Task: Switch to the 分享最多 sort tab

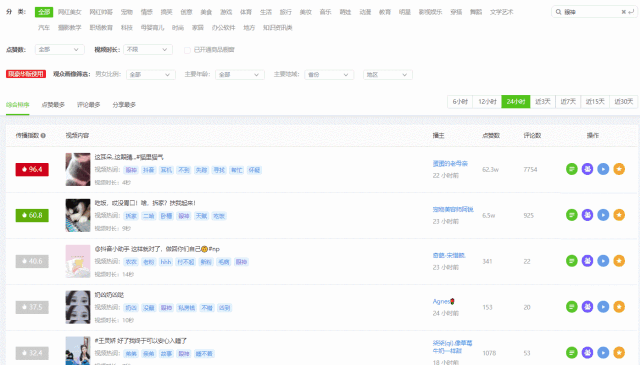Action: pyautogui.click(x=124, y=105)
